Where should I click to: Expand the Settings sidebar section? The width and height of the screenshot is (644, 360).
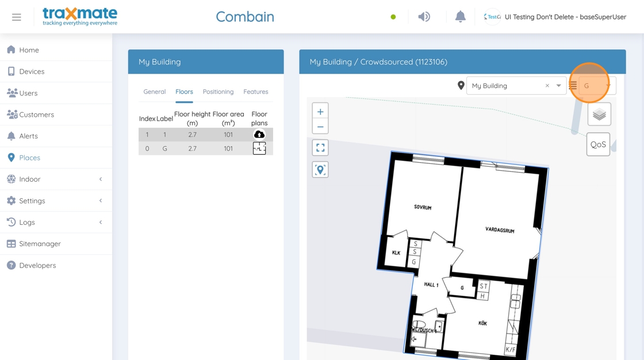point(56,201)
